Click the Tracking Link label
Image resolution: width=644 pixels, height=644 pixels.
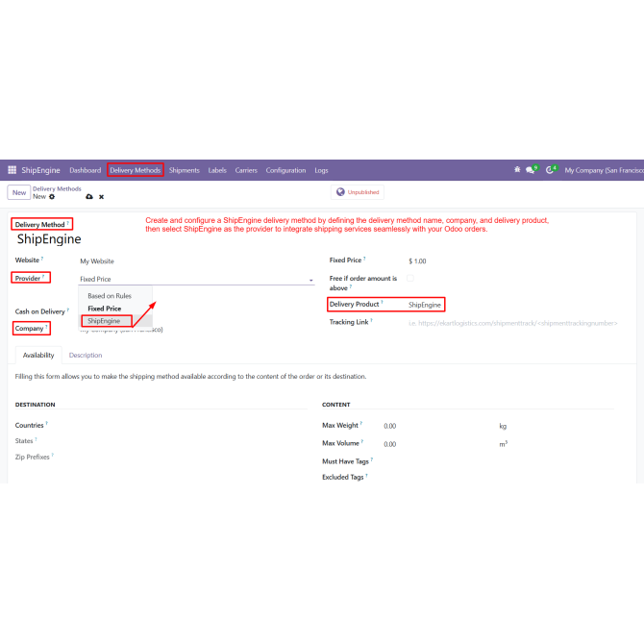(349, 322)
